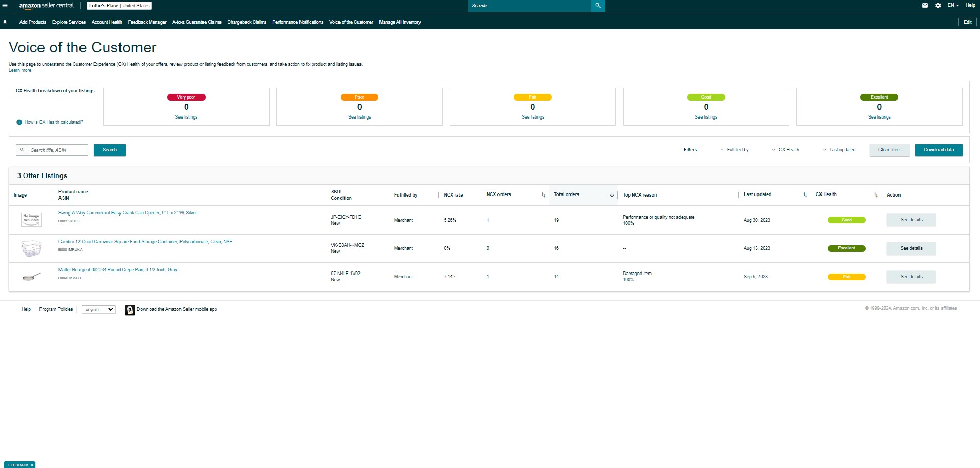Focus the Search title, ASIN input
980x468 pixels.
[58, 150]
